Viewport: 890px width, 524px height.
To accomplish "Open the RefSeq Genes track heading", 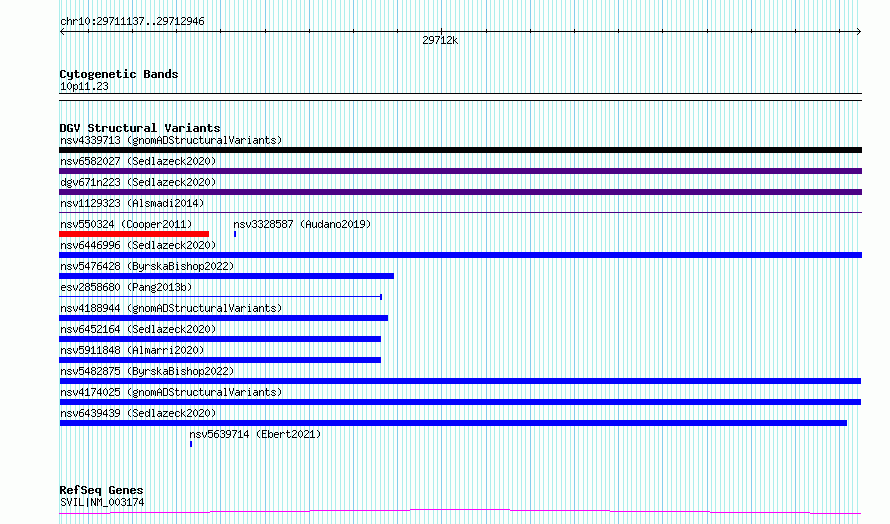I will pos(101,490).
